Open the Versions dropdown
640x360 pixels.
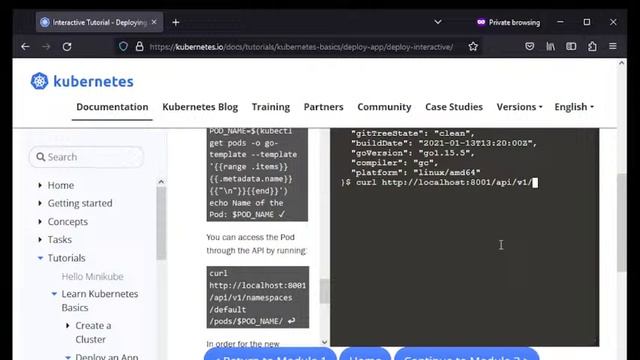(x=519, y=107)
